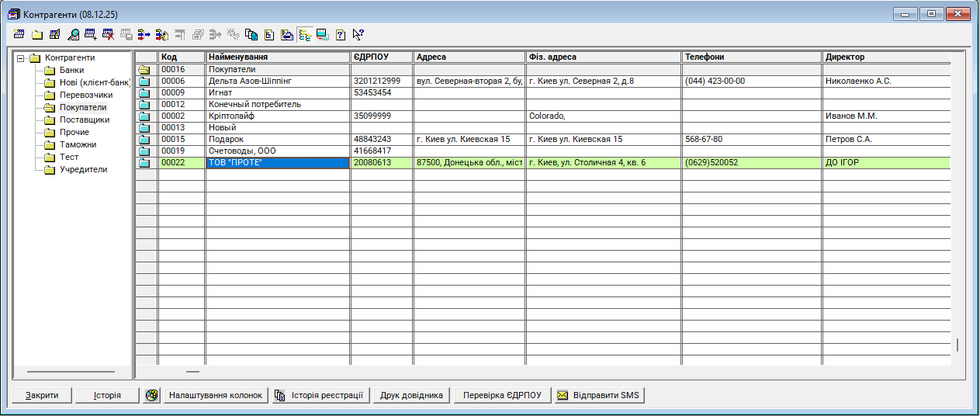The height and width of the screenshot is (416, 980).
Task: Click the new record toolbar icon
Action: pyautogui.click(x=19, y=34)
